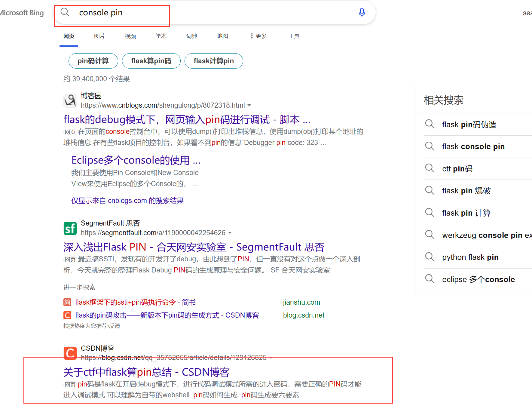Select related search flask pin 爆破
Viewport: 532px width, 409px height.
pyautogui.click(x=466, y=191)
